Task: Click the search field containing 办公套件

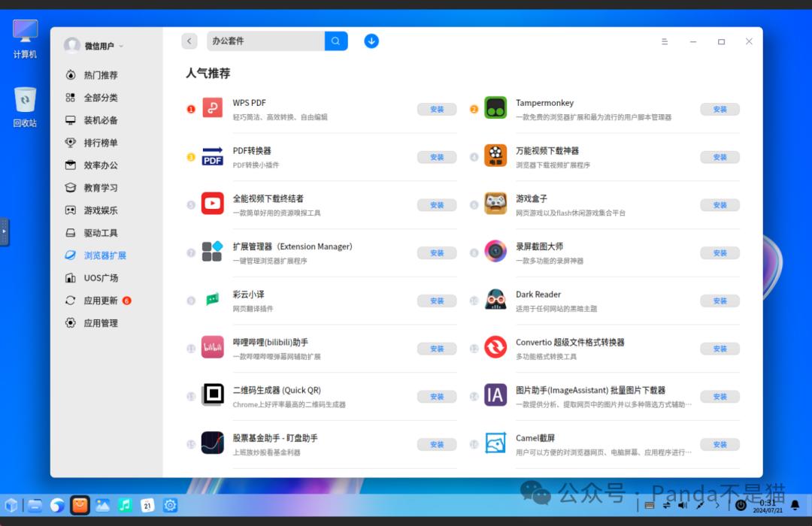Action: pyautogui.click(x=265, y=41)
